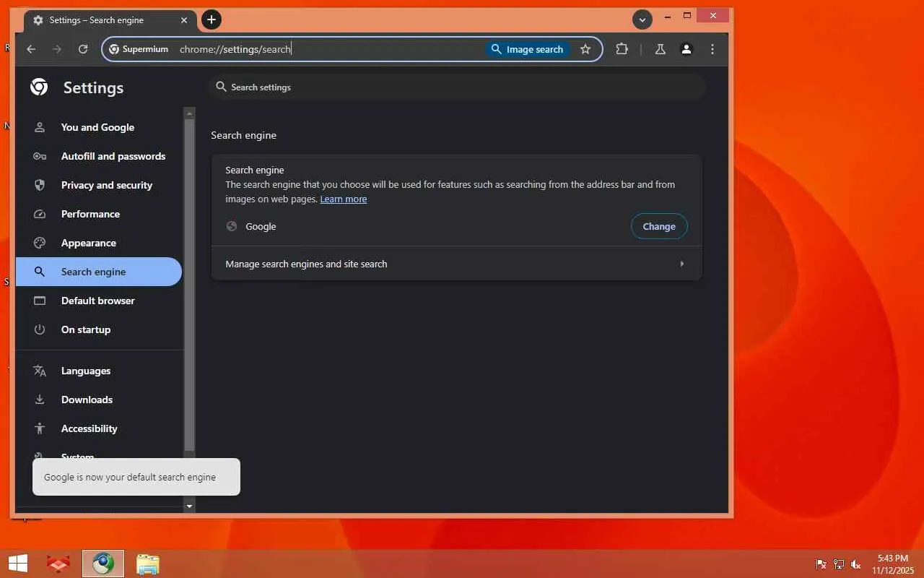The height and width of the screenshot is (578, 924).
Task: Select the Search engine sidebar item
Action: click(99, 272)
